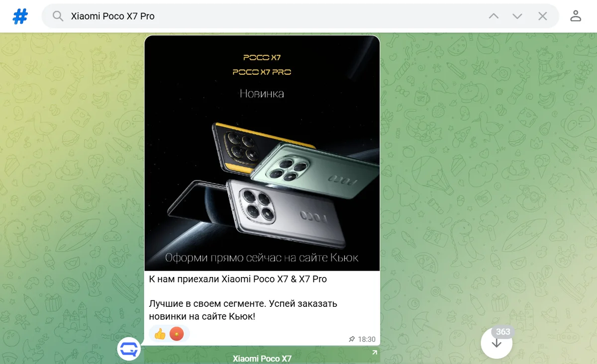Click the 363 unread counter badge
The height and width of the screenshot is (364, 597).
pyautogui.click(x=503, y=332)
